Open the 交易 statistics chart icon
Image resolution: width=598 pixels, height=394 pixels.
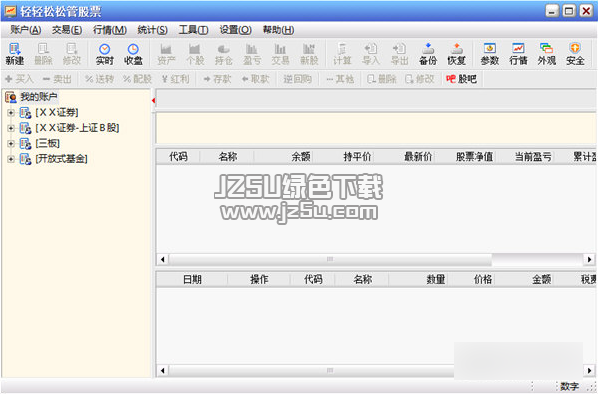280,54
